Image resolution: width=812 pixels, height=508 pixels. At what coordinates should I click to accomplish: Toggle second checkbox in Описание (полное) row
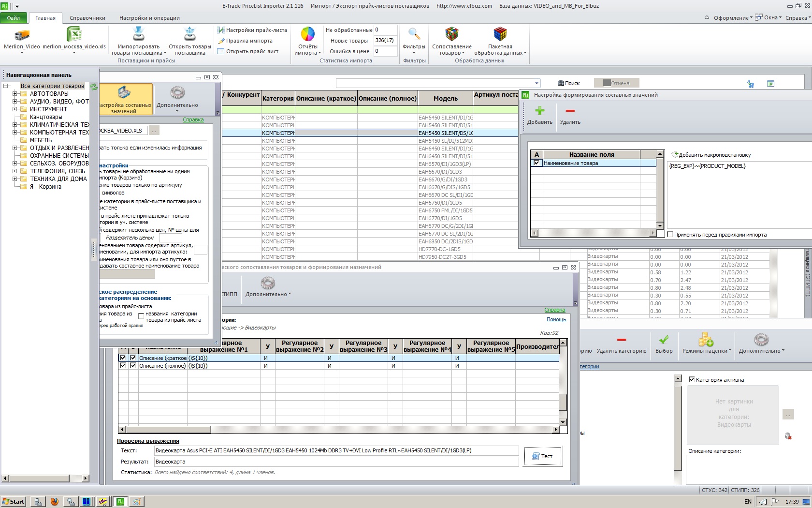(x=133, y=366)
